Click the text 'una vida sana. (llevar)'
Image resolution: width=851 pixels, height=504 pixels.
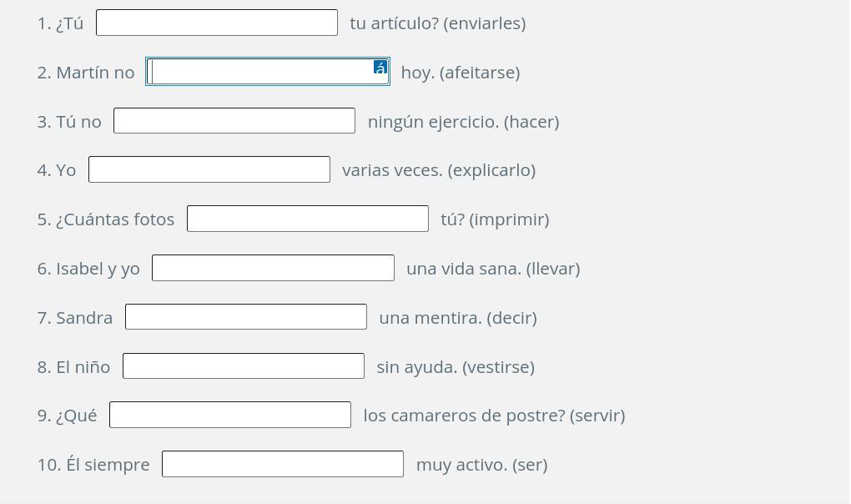point(493,269)
